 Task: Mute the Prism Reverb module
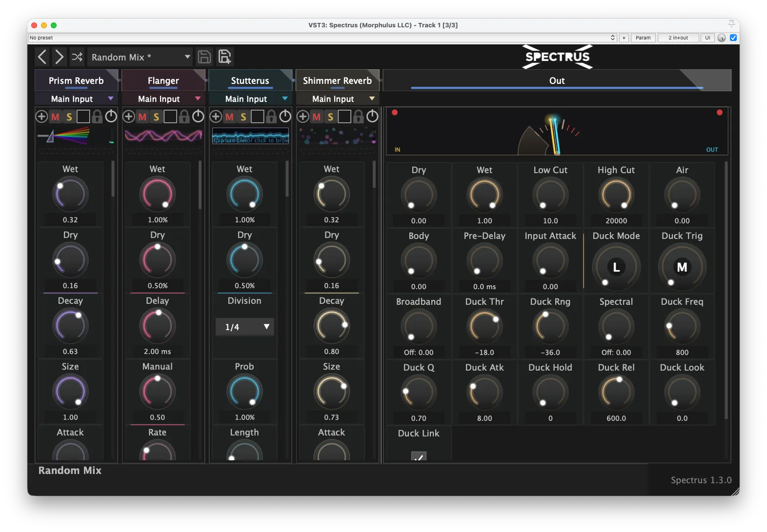55,117
